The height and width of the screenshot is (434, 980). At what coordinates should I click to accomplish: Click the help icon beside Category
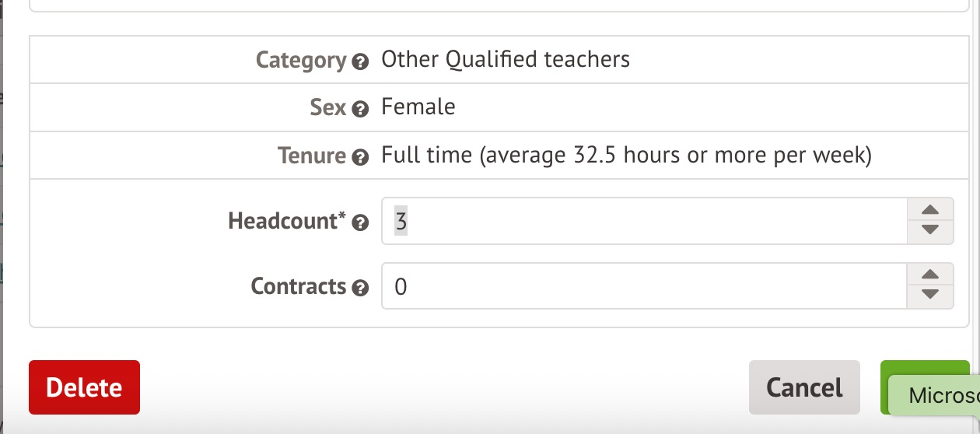(360, 62)
